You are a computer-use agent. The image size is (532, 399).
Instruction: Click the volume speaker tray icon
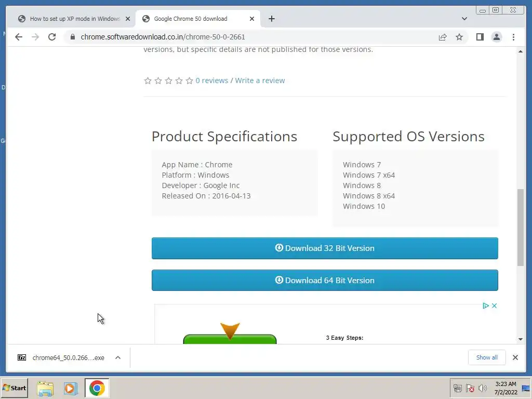click(483, 388)
